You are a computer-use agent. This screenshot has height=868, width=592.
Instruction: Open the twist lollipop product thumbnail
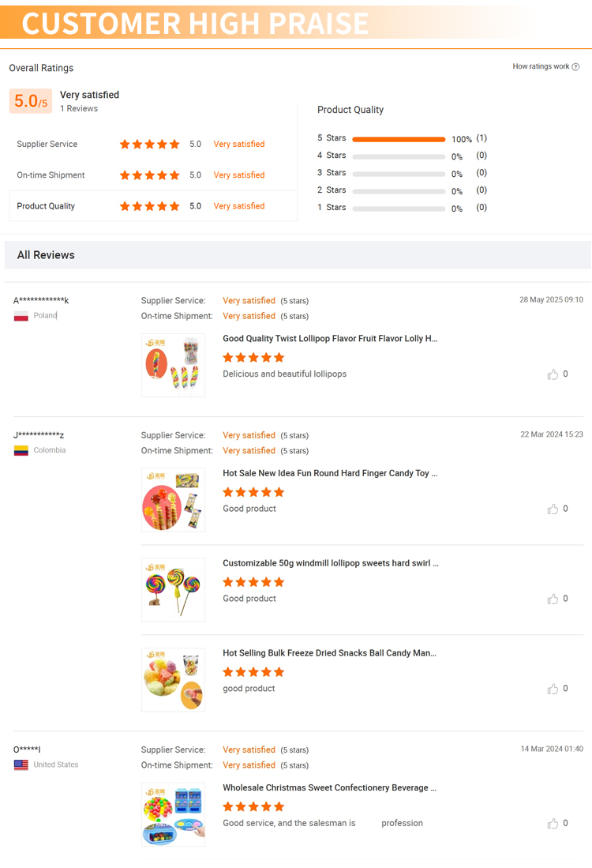(173, 366)
